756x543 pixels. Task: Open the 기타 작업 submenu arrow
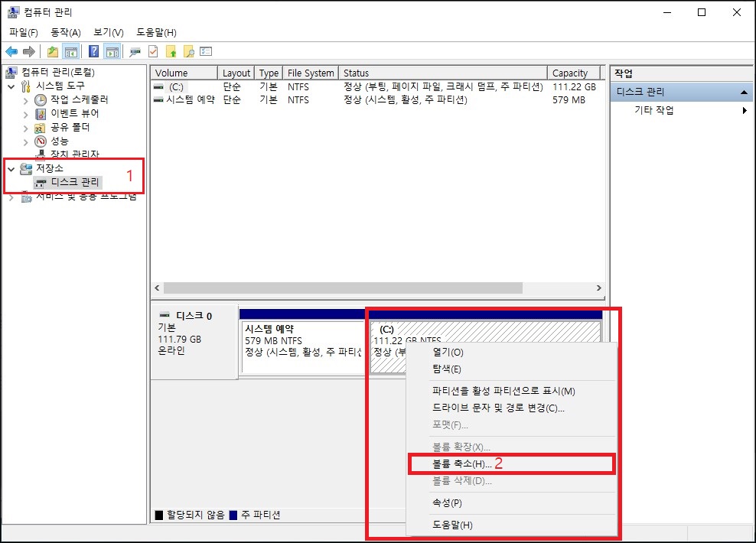(x=745, y=110)
